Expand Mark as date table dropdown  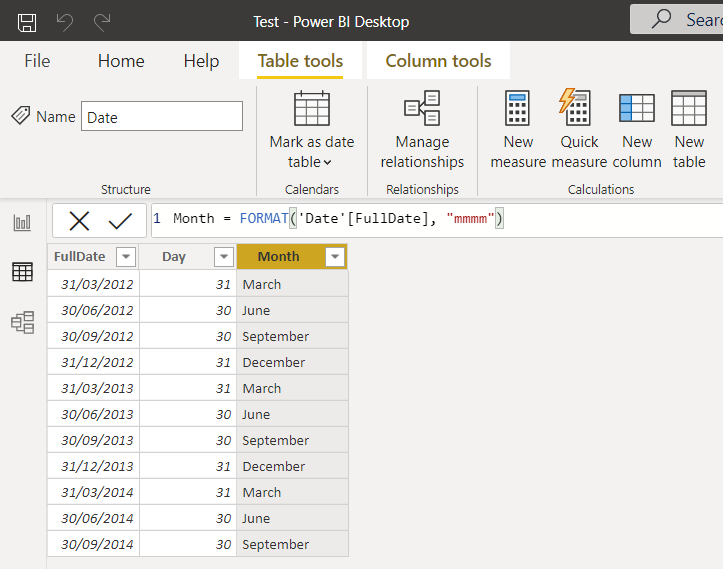[x=312, y=152]
